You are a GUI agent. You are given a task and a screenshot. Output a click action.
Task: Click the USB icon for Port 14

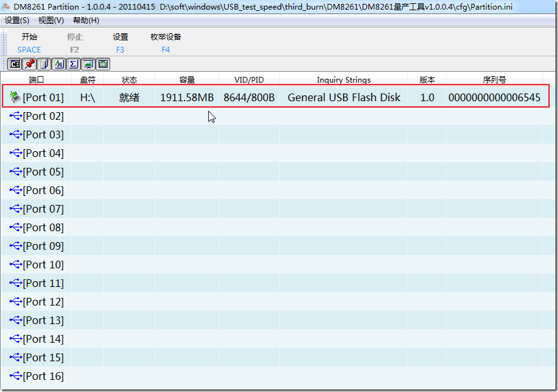(15, 339)
